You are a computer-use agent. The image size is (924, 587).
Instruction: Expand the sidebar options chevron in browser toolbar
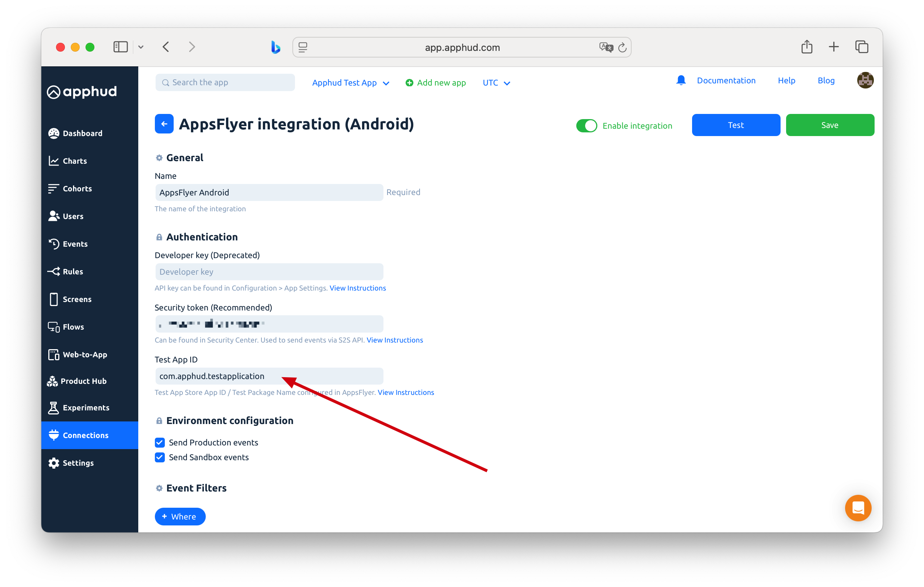pos(141,47)
